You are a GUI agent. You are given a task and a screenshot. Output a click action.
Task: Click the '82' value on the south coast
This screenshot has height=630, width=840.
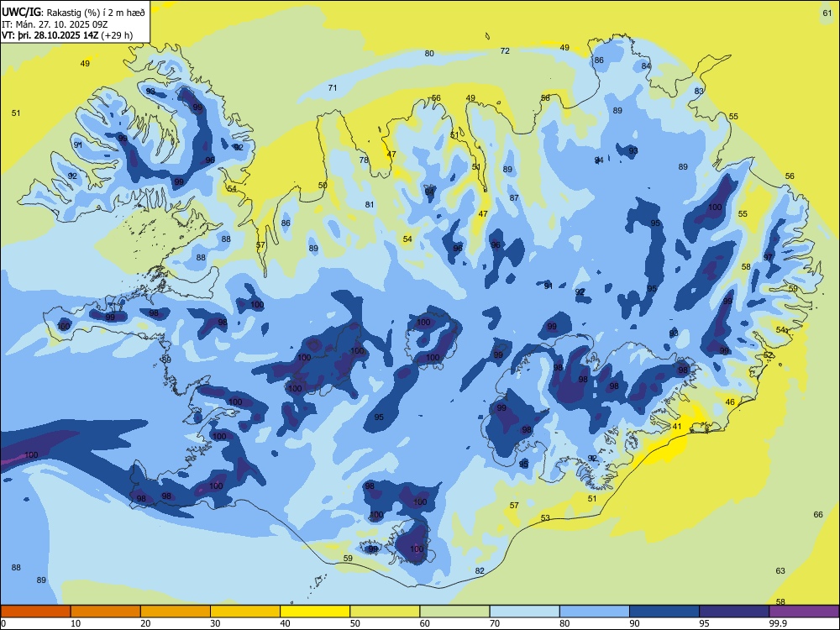[480, 571]
